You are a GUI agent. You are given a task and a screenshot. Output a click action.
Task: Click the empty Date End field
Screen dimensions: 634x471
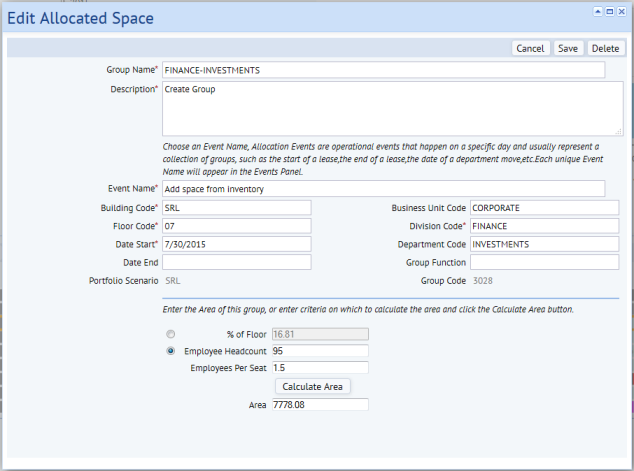point(237,262)
